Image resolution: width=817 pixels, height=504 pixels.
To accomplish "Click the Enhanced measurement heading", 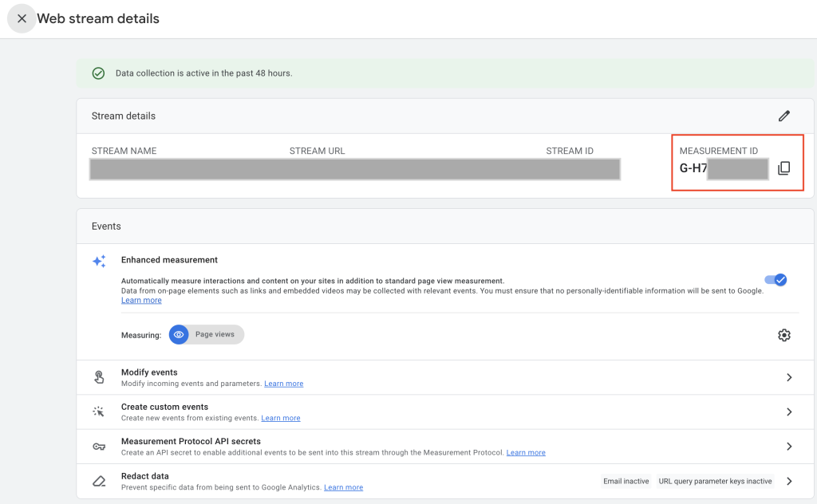I will tap(169, 260).
